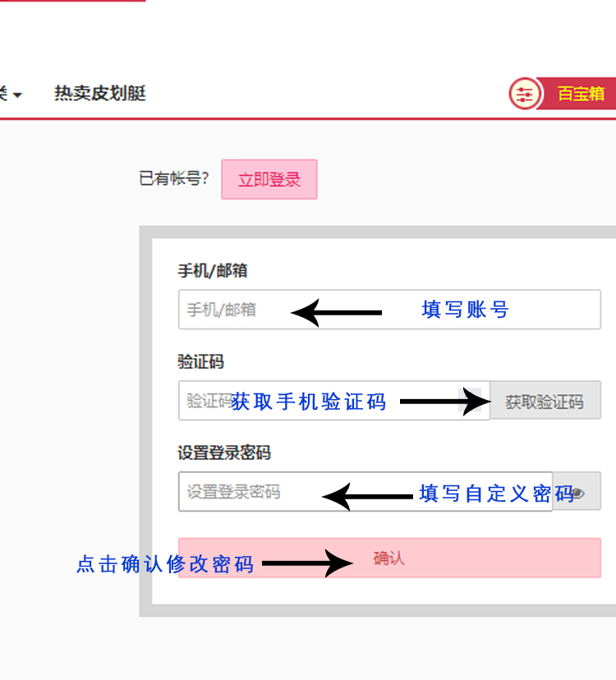Focus the 设置登录密码 input field
The image size is (616, 680).
coord(365,491)
